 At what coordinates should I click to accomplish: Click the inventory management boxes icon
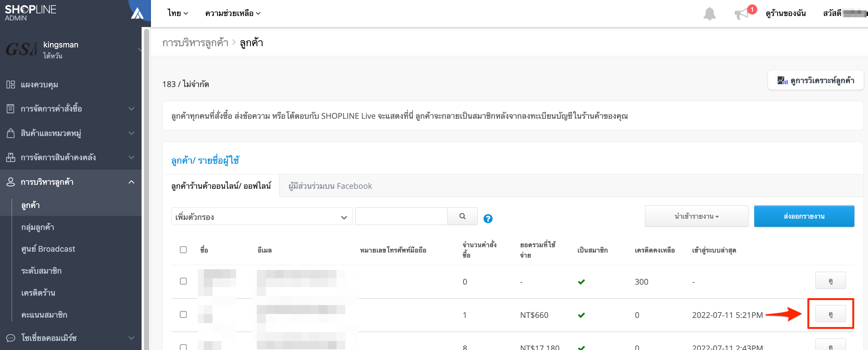(x=10, y=157)
